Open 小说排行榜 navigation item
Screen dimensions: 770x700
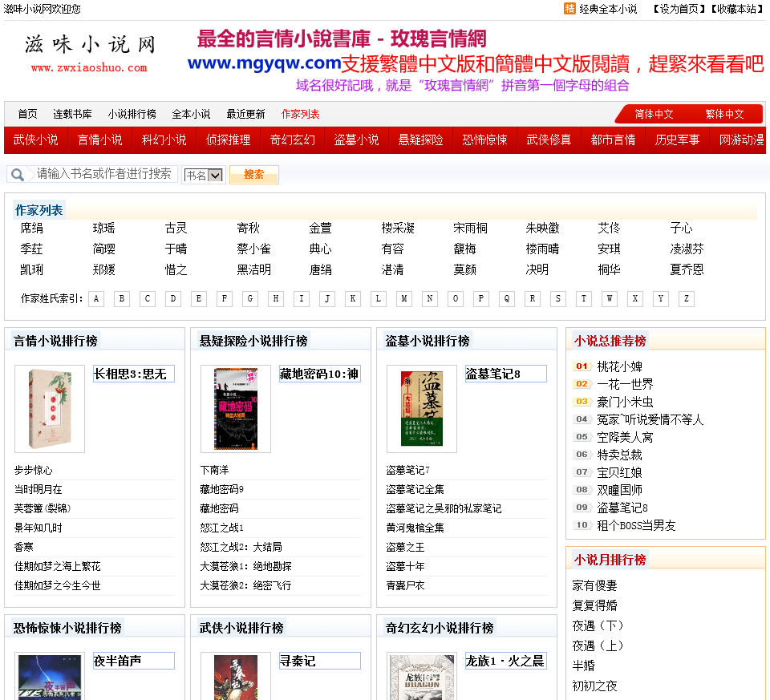pos(132,115)
